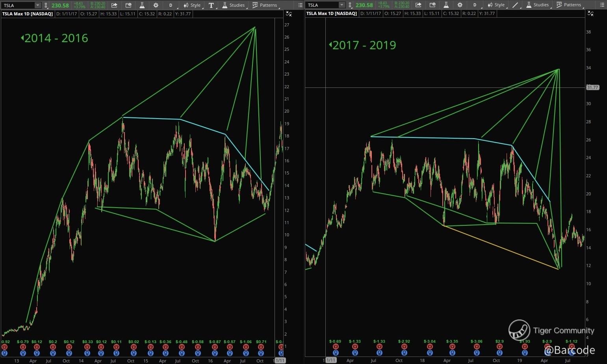Viewport: 607px width, 364px height.
Task: Click the earnings lightbulb icon under $-3.04
Action: [430, 353]
